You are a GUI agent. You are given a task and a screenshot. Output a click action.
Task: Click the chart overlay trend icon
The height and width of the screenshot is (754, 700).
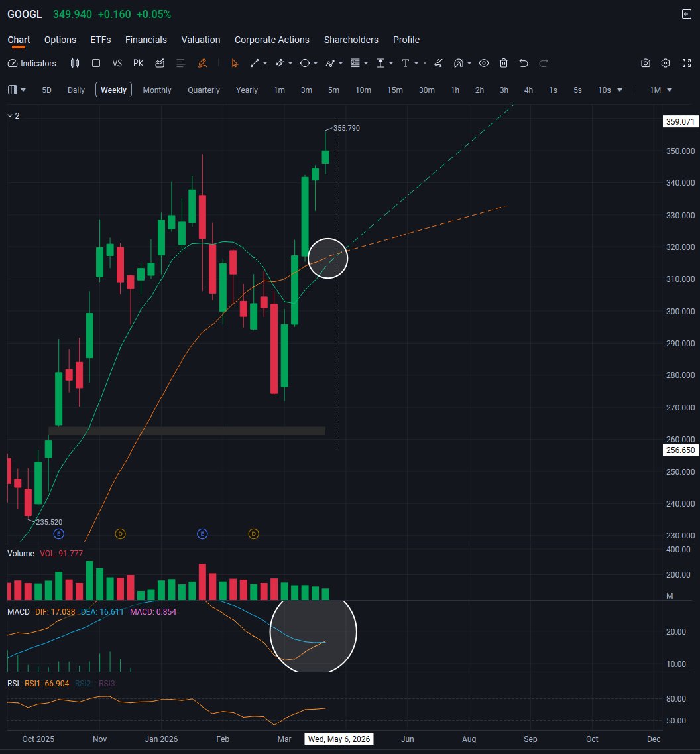tap(160, 64)
